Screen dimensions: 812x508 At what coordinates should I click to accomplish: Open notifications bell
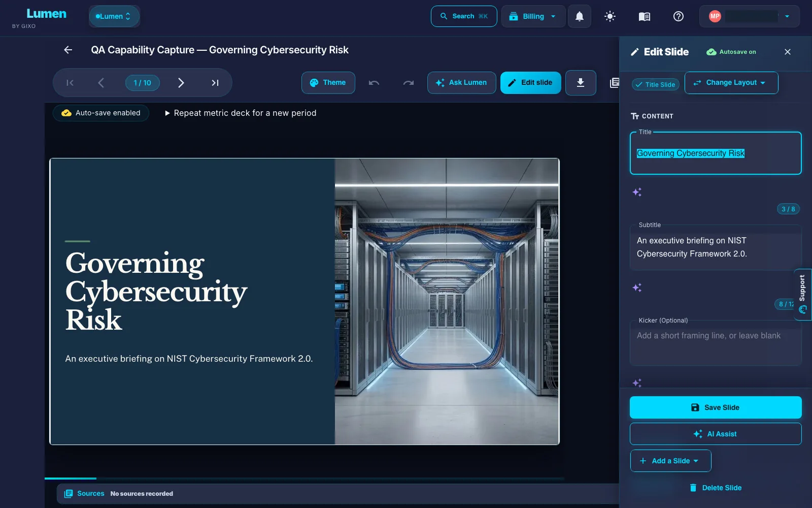coord(580,16)
